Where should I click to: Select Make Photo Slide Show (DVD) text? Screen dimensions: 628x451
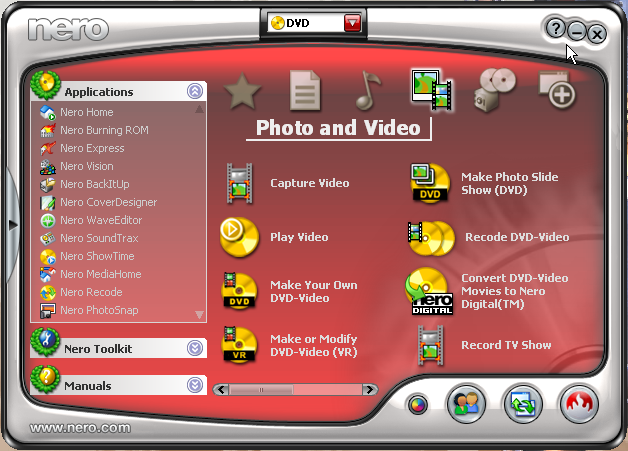coord(509,183)
